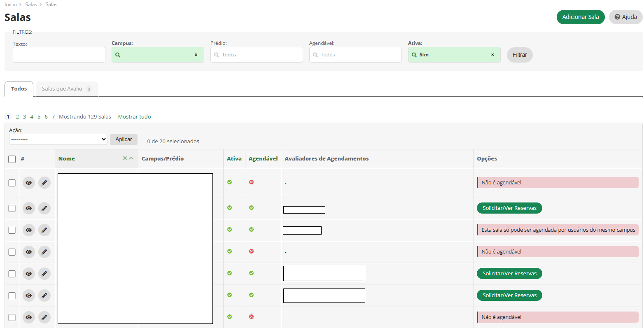Go to page 7 of the rooms list
644x328 pixels.
[53, 116]
